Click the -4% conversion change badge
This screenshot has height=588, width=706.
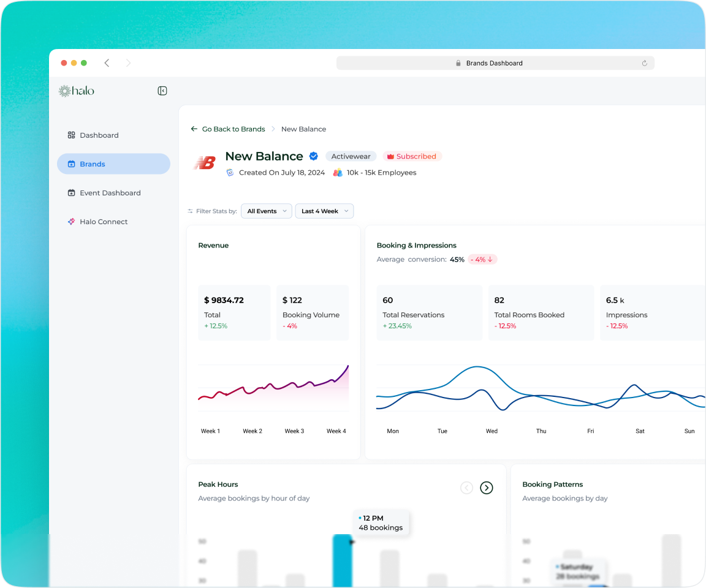point(482,260)
